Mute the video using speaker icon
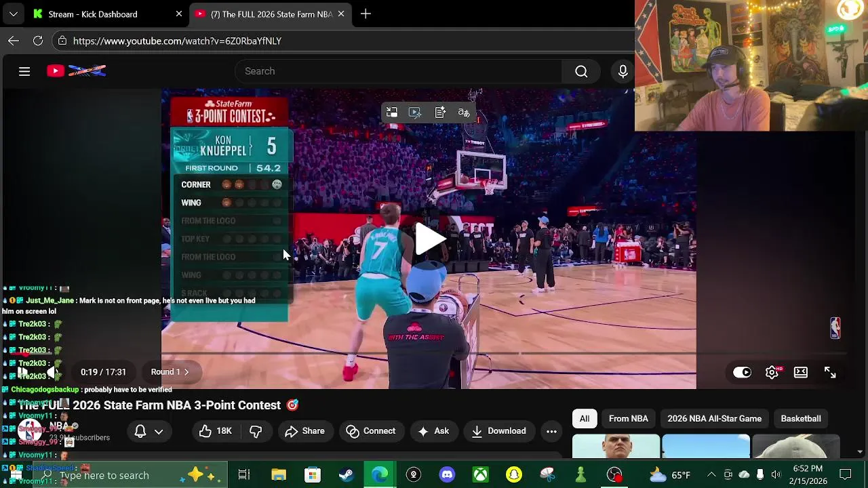868x488 pixels. pyautogui.click(x=52, y=372)
